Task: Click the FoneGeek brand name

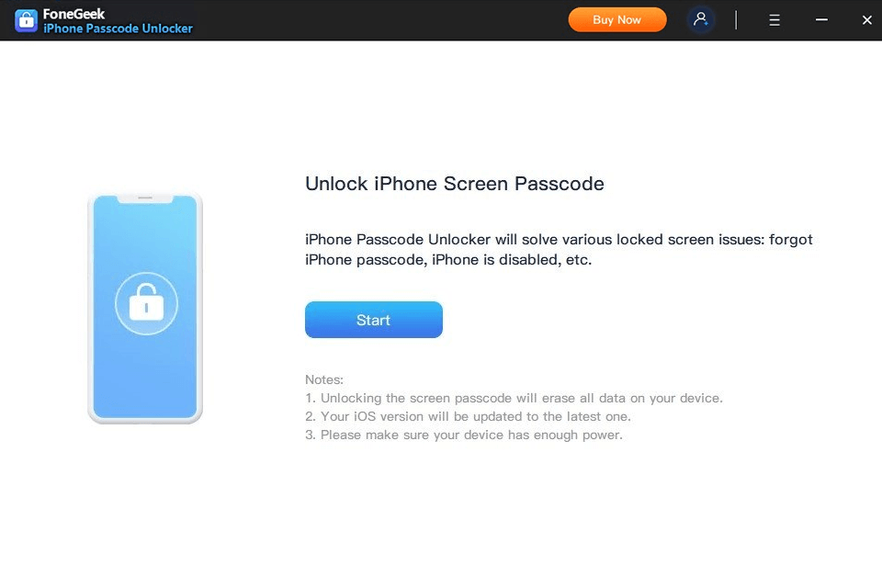Action: pyautogui.click(x=73, y=14)
